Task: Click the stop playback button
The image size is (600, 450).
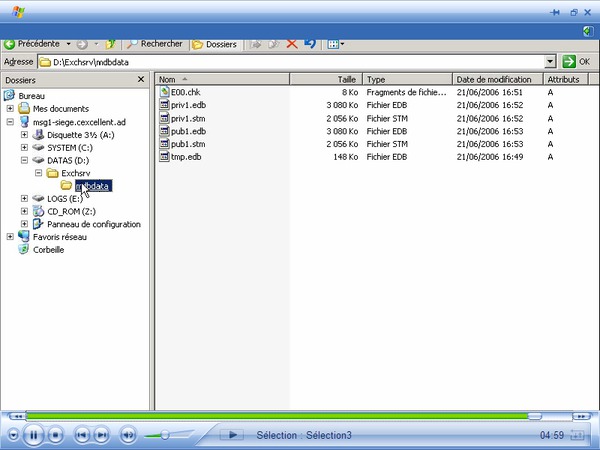Action: tap(56, 435)
